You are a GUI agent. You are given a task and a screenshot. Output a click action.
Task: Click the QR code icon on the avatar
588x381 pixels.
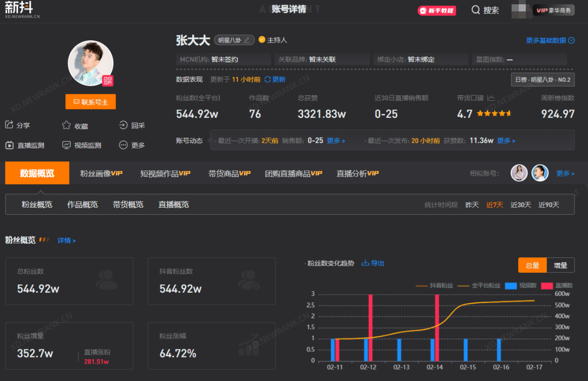pyautogui.click(x=107, y=80)
